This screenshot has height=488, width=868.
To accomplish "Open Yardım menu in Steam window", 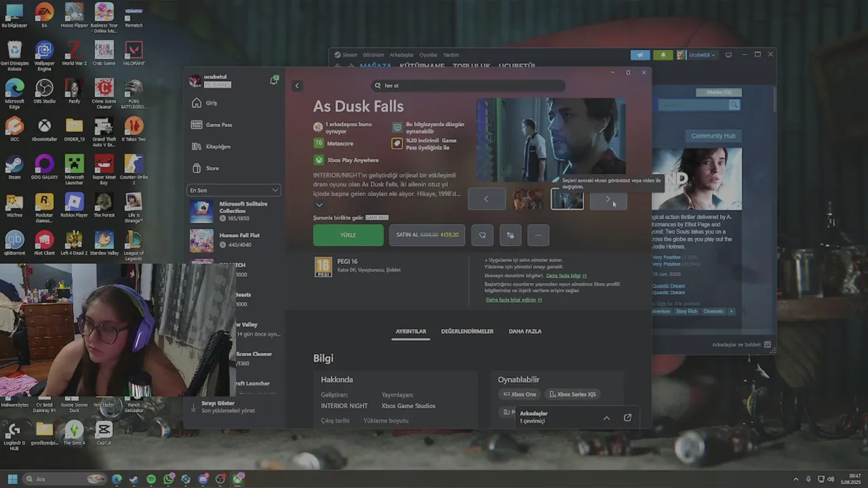I will pyautogui.click(x=451, y=55).
